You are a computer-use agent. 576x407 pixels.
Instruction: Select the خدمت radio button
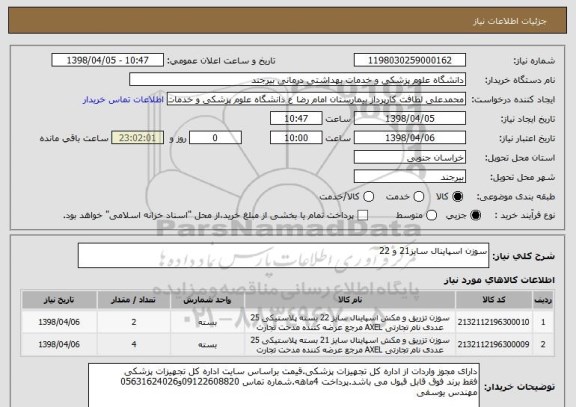click(419, 197)
